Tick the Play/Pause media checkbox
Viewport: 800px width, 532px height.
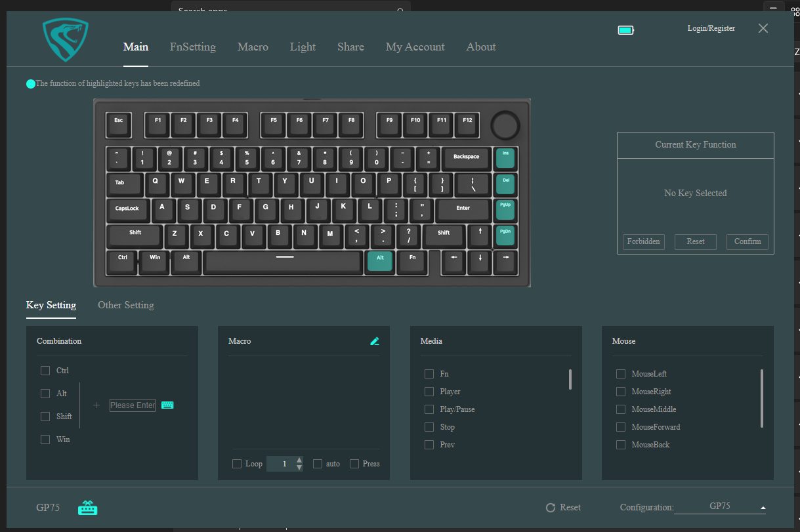(x=429, y=409)
